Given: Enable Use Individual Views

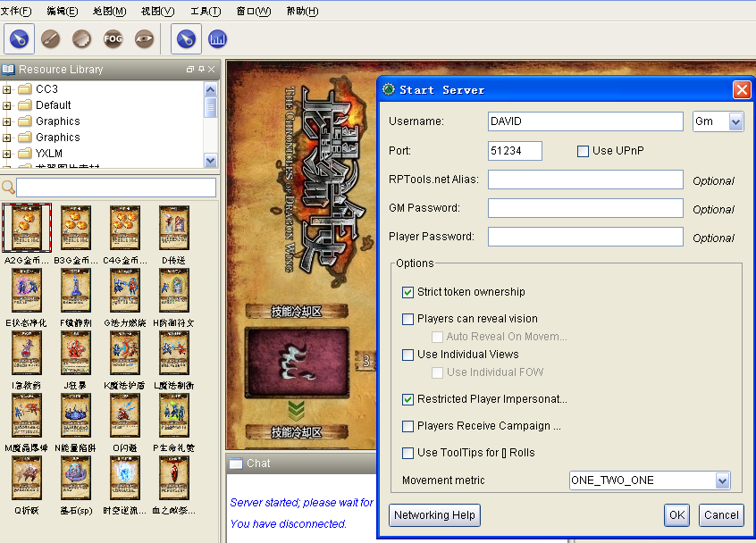Looking at the screenshot, I should (407, 355).
